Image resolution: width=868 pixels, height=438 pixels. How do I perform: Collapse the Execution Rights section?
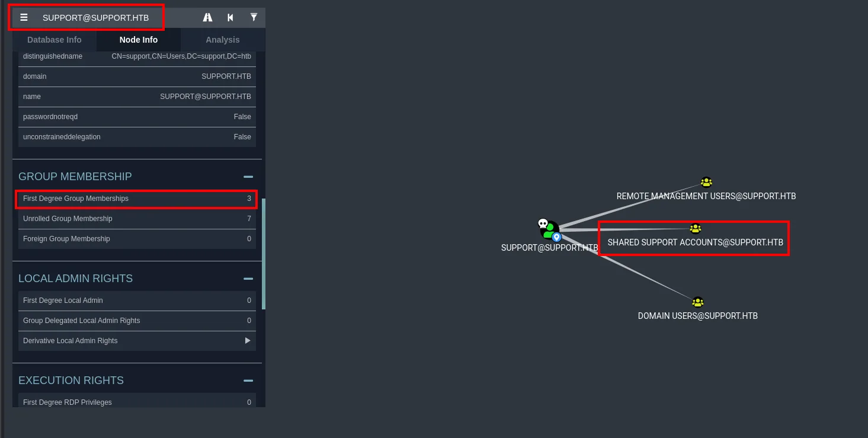click(x=248, y=381)
